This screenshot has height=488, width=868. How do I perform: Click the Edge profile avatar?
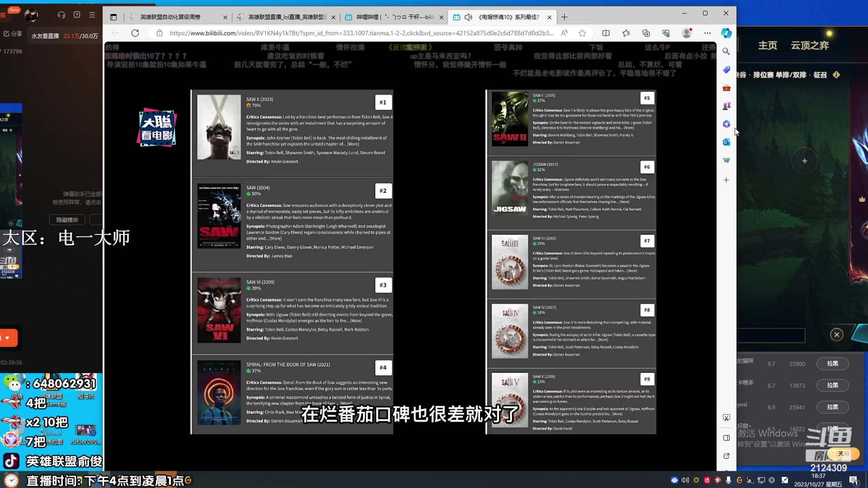pos(687,33)
